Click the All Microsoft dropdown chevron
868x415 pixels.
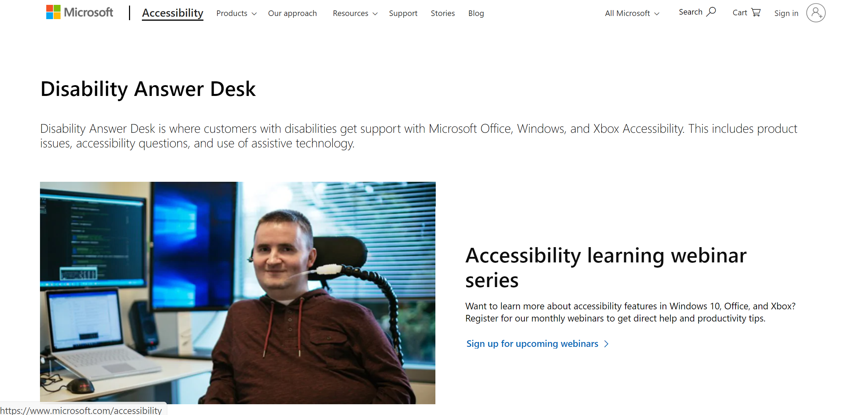click(657, 13)
